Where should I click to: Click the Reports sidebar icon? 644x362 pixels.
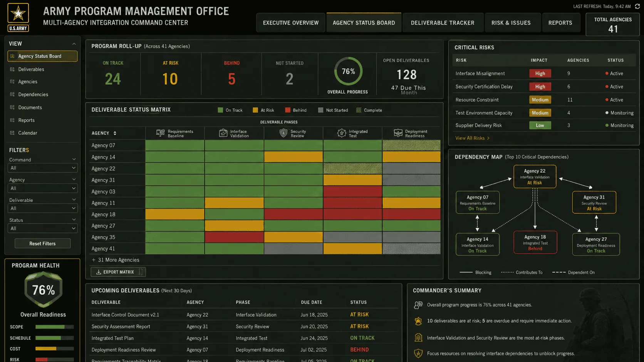point(12,120)
